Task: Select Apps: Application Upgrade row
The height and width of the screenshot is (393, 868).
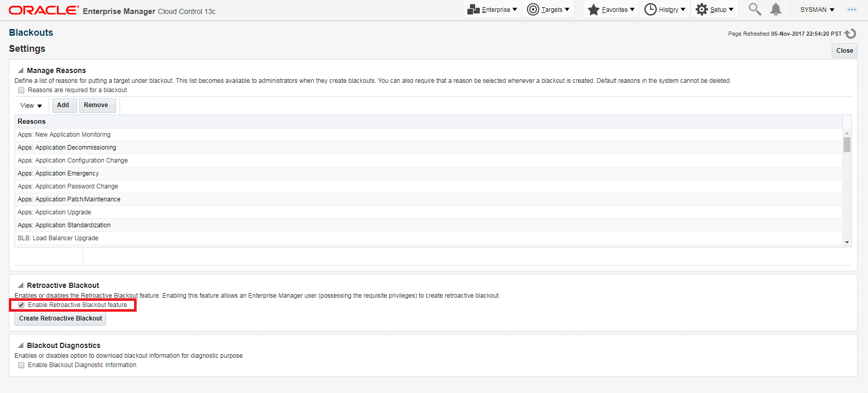Action: (429, 212)
